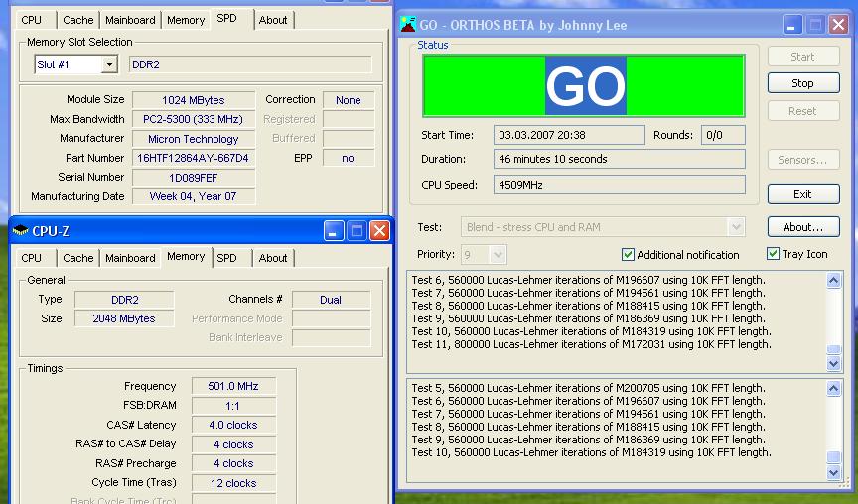Disable the Tray Icon checkbox
The image size is (858, 504).
click(773, 254)
